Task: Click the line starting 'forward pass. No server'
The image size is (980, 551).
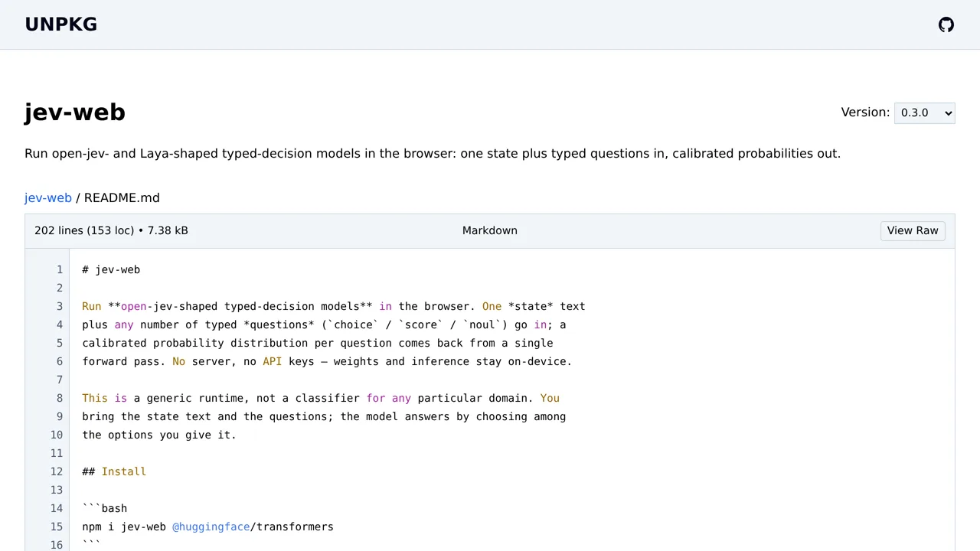Action: [x=327, y=361]
